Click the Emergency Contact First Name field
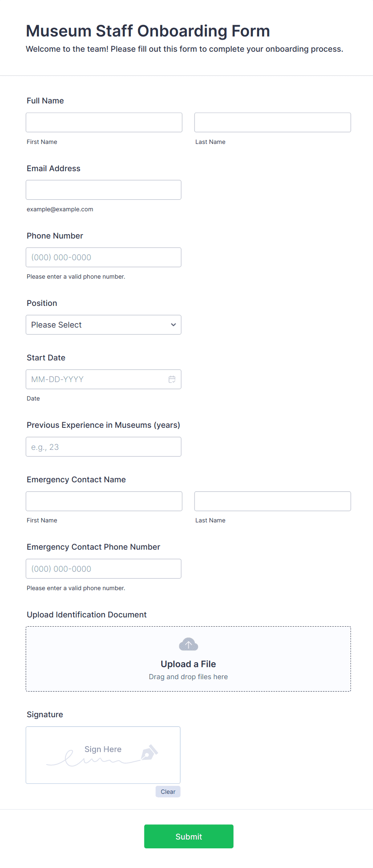 coord(103,501)
